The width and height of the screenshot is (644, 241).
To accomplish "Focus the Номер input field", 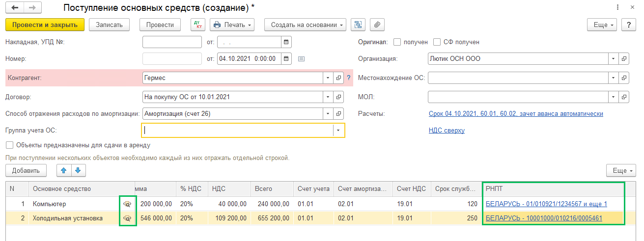I will click(172, 58).
